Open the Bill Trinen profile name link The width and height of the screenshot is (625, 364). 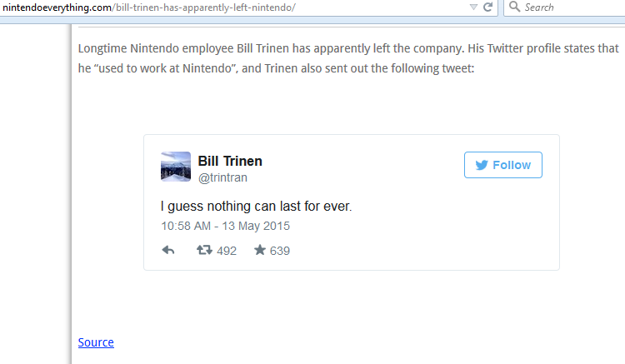(230, 161)
